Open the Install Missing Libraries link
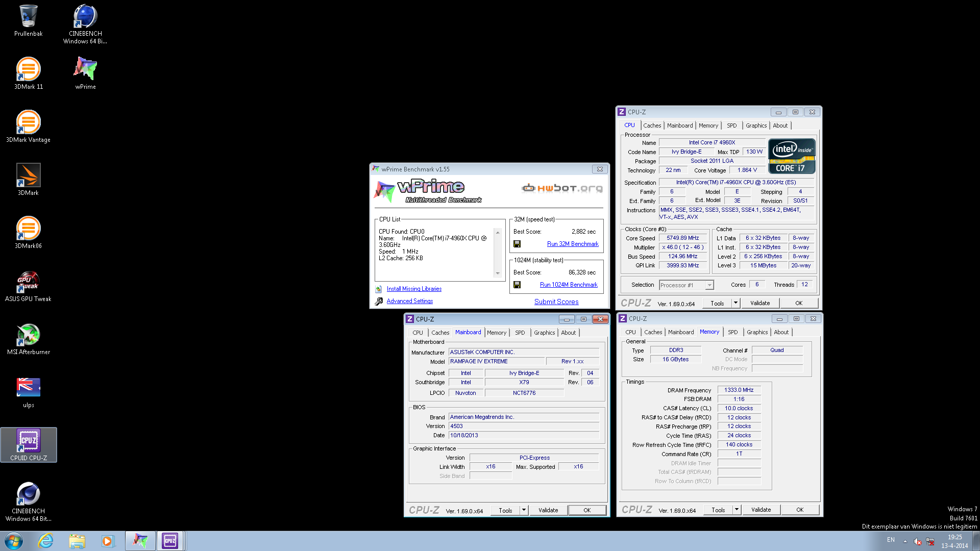Viewport: 980px width, 551px height. pos(414,289)
